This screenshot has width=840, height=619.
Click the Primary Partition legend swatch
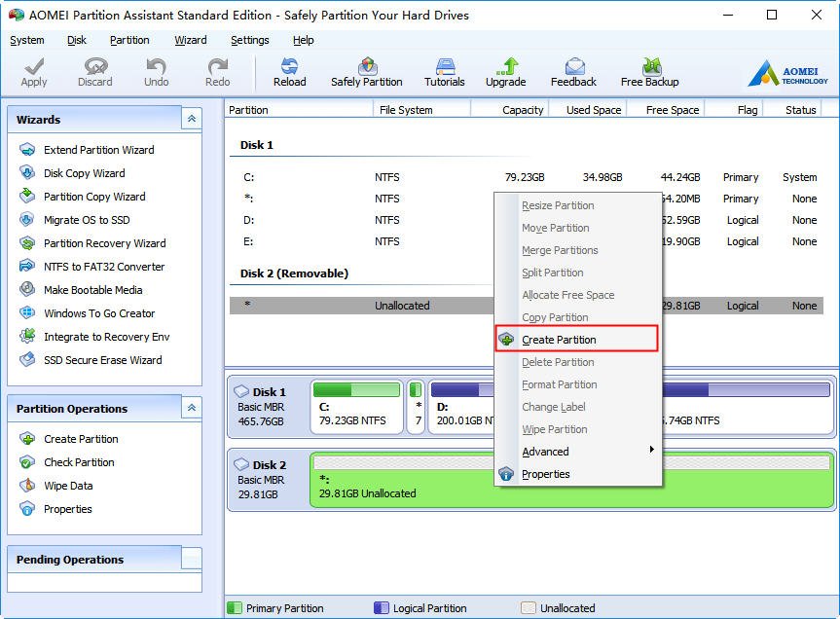(x=235, y=608)
